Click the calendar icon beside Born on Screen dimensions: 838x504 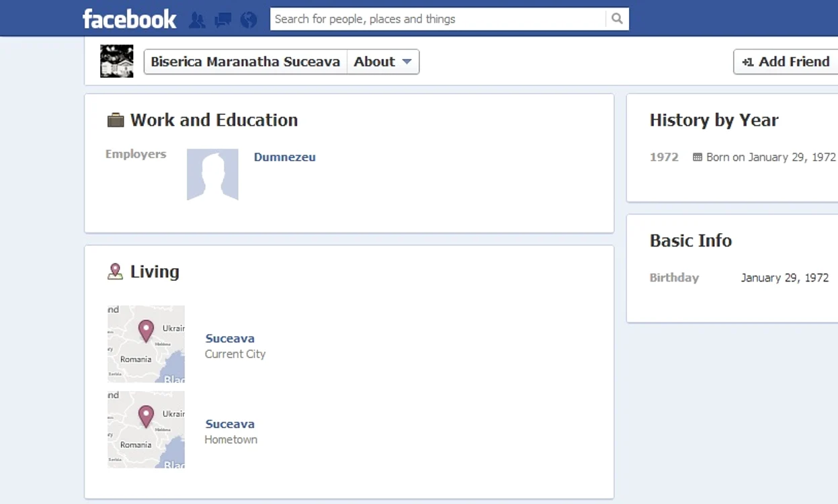(698, 157)
